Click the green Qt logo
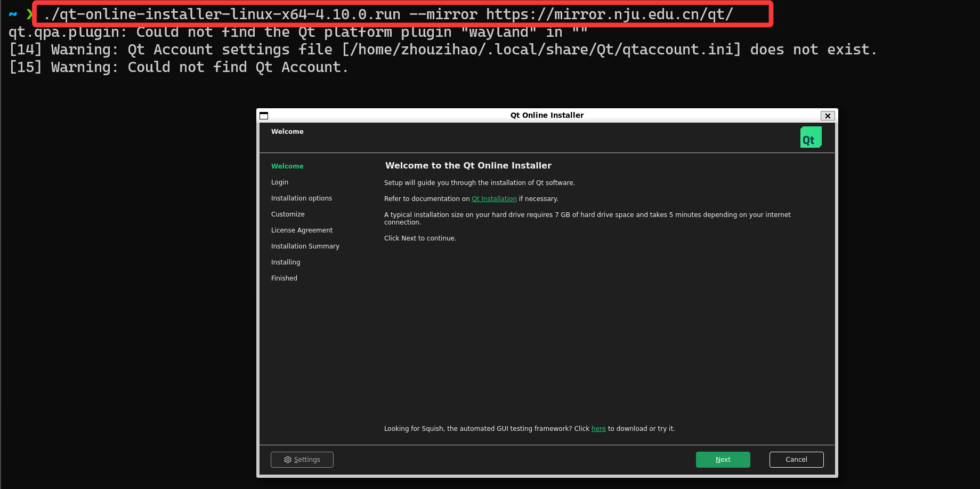The image size is (980, 489). tap(811, 137)
